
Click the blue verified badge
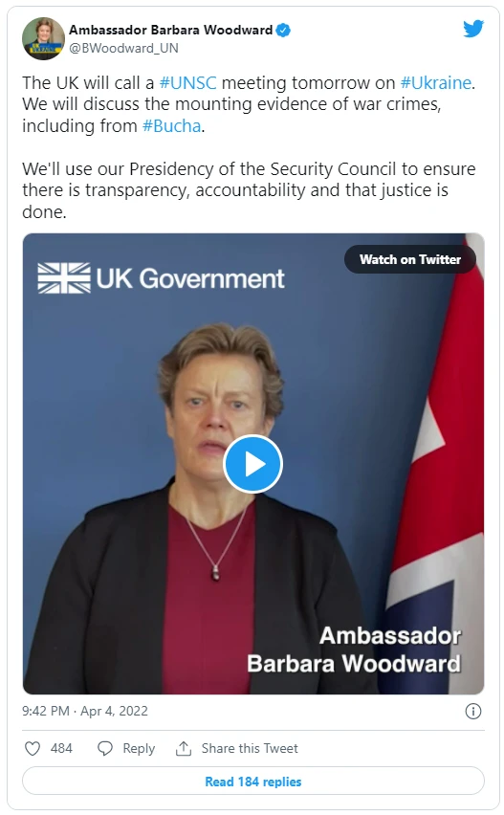283,31
